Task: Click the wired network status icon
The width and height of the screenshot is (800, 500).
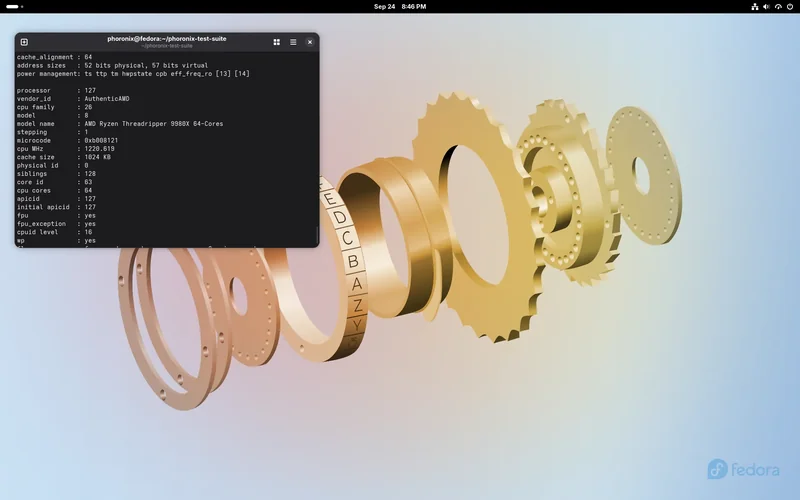Action: pos(755,7)
